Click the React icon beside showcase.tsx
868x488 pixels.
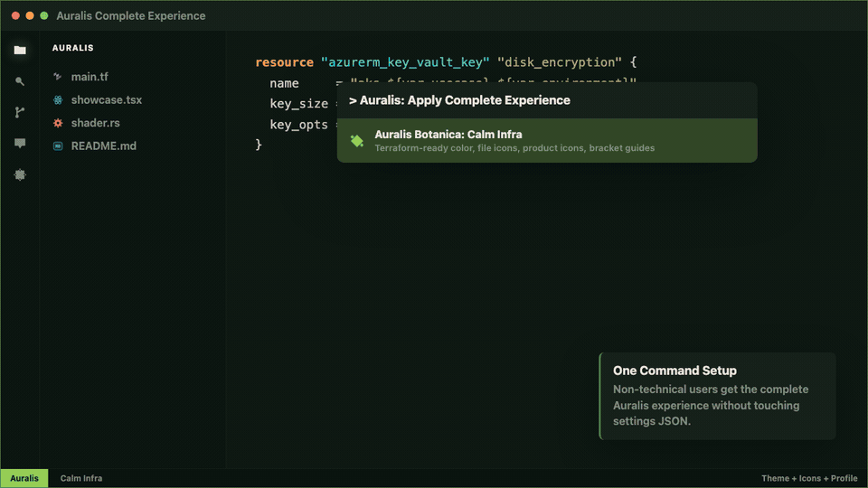[58, 100]
